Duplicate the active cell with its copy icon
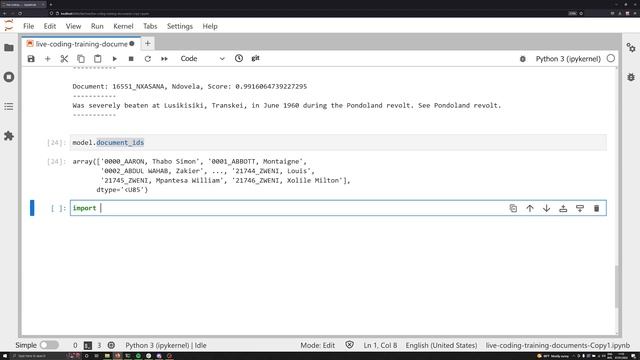The height and width of the screenshot is (360, 640). [513, 208]
